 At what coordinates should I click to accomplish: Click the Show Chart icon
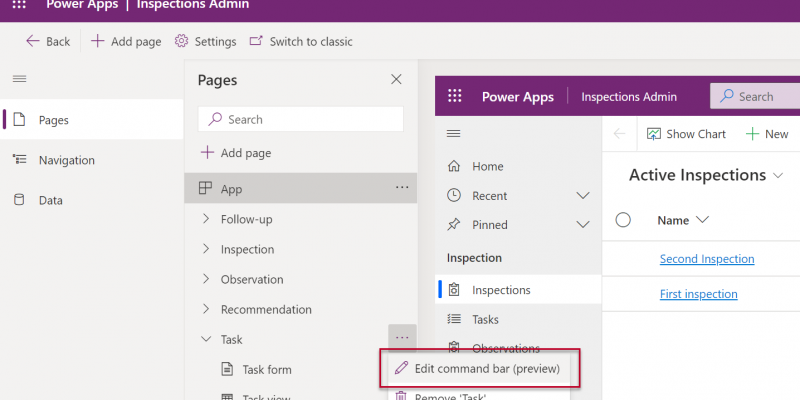coord(654,134)
